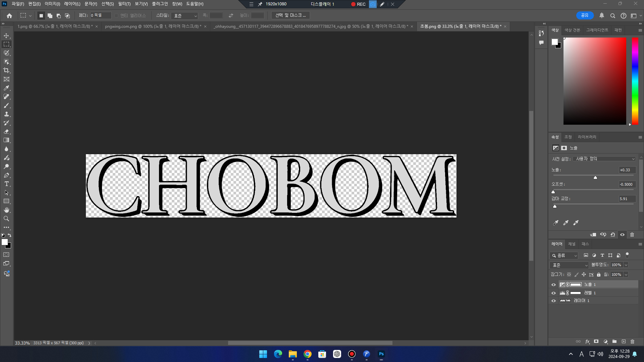
Task: Select the Pen tool
Action: tap(6, 175)
